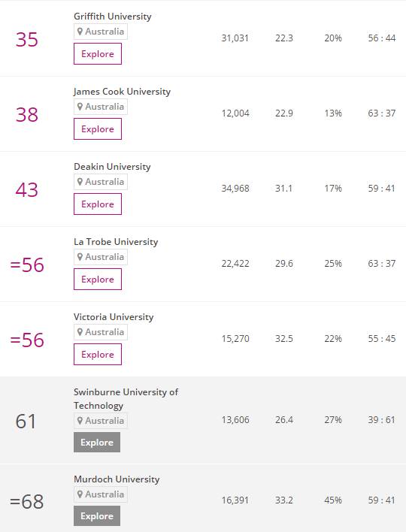Click the location pin under Swinburne University
This screenshot has height=532, width=406.
point(80,421)
